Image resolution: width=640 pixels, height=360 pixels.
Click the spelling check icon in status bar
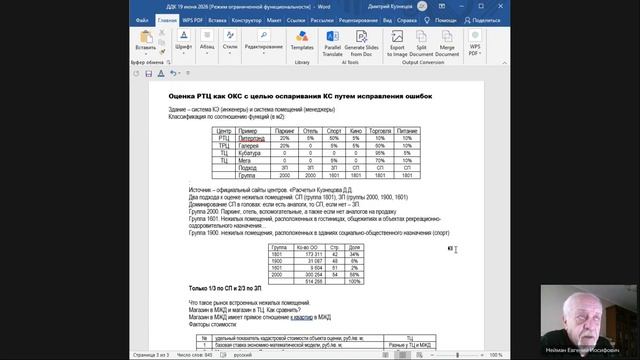click(x=223, y=355)
